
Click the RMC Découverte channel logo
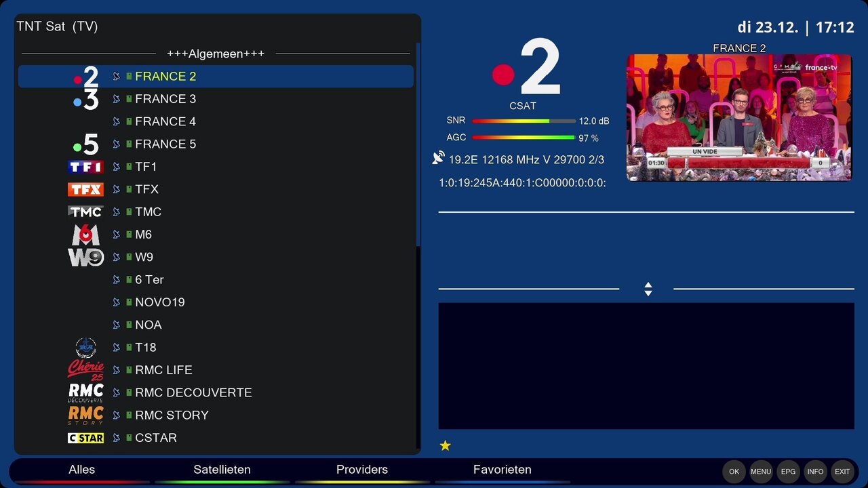click(86, 392)
